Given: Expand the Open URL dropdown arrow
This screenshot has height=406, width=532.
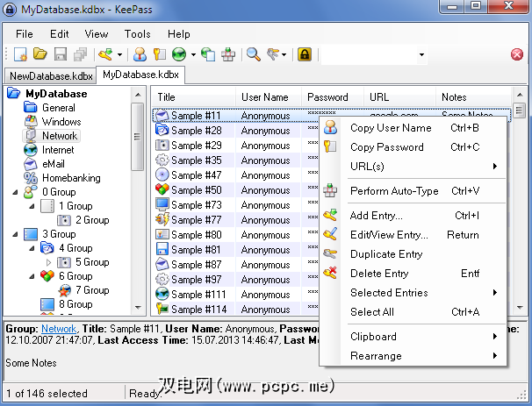Looking at the screenshot, I should pos(193,54).
